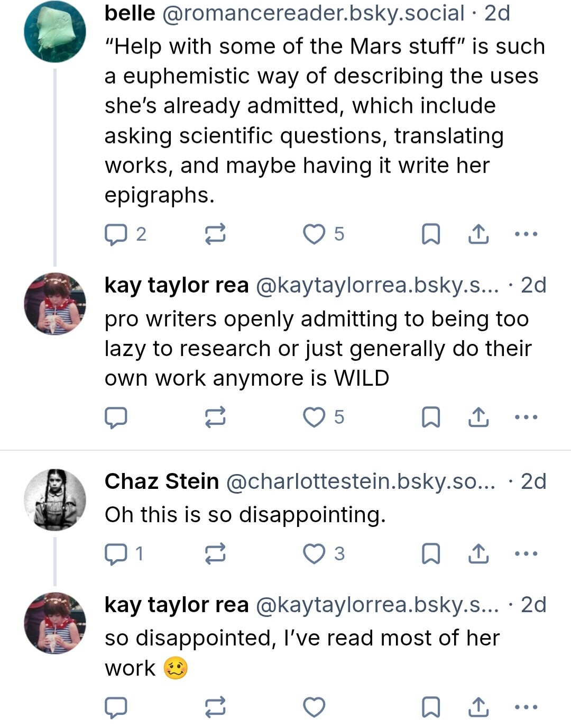Like kay's 'so disappointed' reply
571x728 pixels.
314,707
